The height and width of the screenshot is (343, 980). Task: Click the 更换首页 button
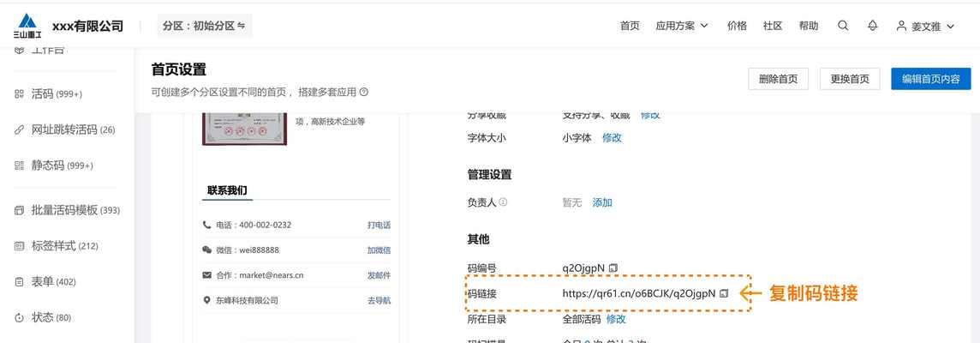click(x=850, y=79)
